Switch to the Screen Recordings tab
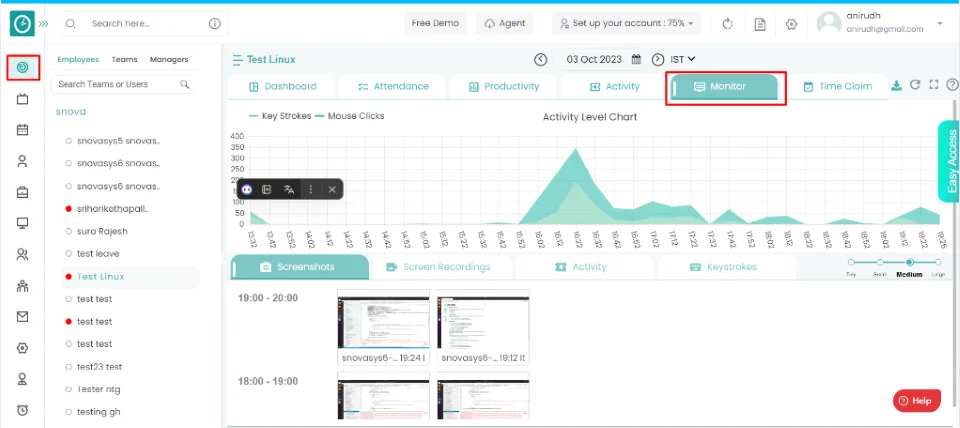Image resolution: width=960 pixels, height=428 pixels. click(x=439, y=267)
